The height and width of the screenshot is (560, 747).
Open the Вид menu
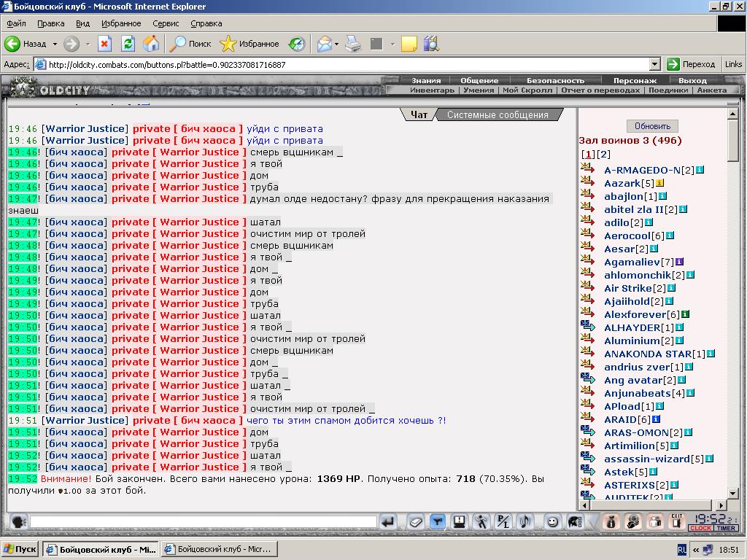pyautogui.click(x=82, y=23)
